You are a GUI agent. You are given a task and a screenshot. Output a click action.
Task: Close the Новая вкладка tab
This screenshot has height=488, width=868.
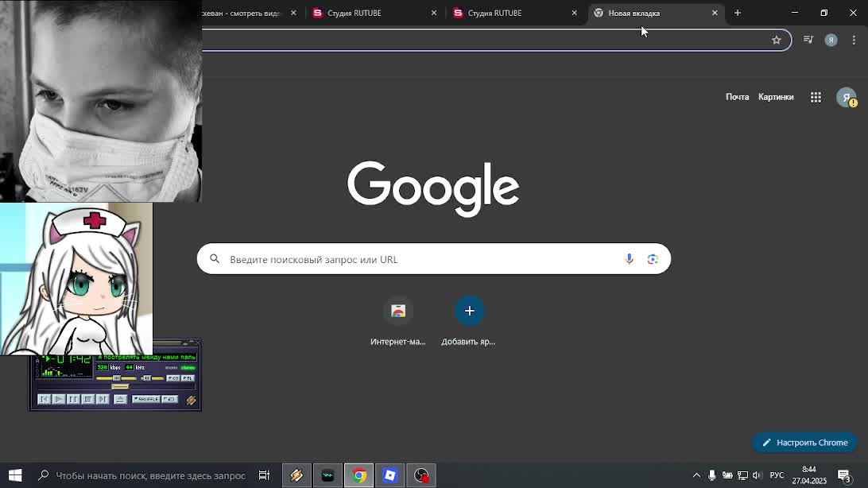tap(714, 13)
